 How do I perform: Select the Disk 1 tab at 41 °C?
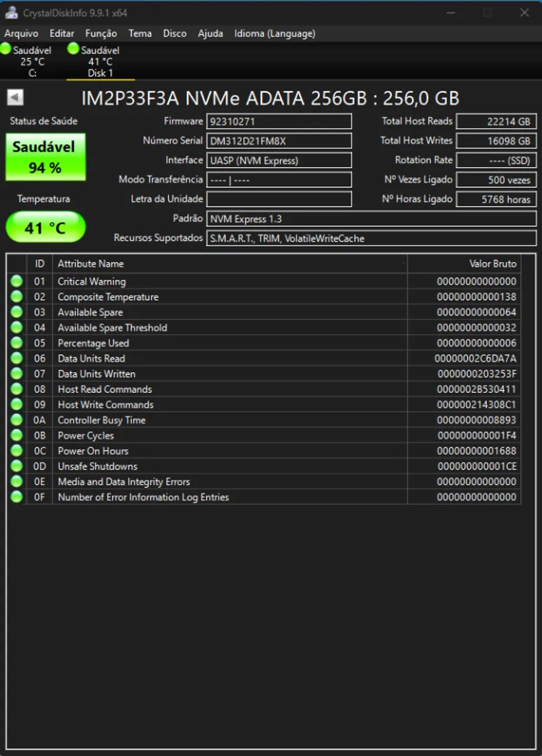(100, 61)
